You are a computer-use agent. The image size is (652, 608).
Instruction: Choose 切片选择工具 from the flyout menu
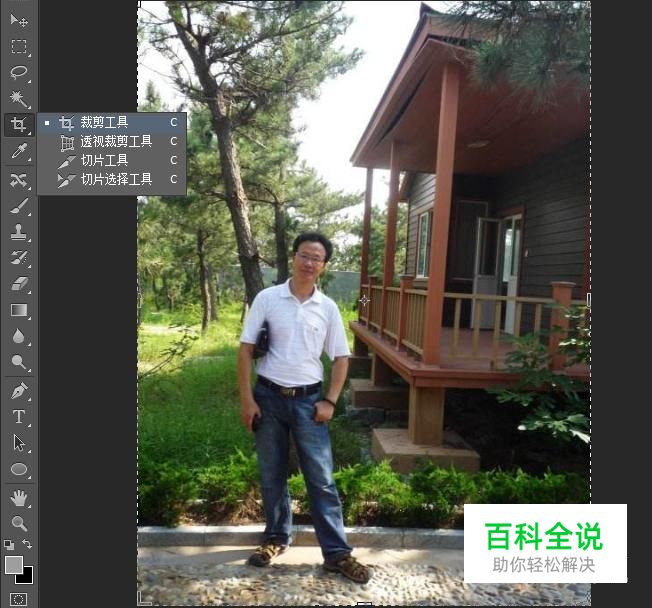111,179
